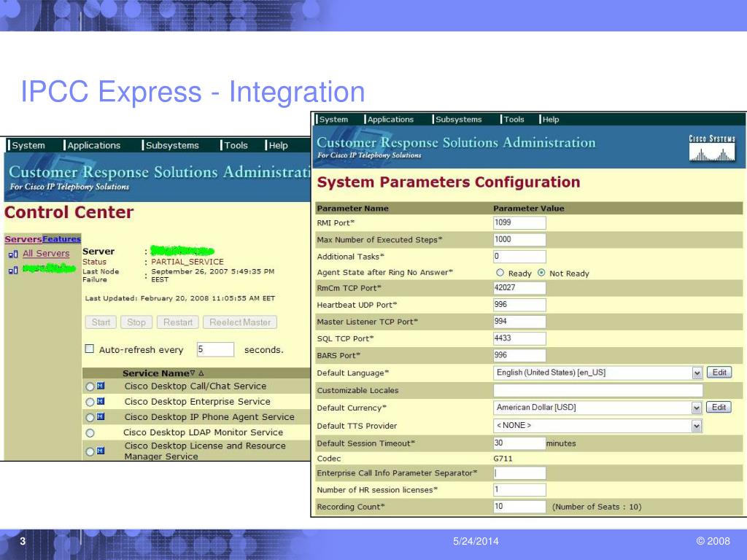Screen dimensions: 747x560
Task: Select radio for Cisco Desktop Enterprise Service
Action: (90, 402)
